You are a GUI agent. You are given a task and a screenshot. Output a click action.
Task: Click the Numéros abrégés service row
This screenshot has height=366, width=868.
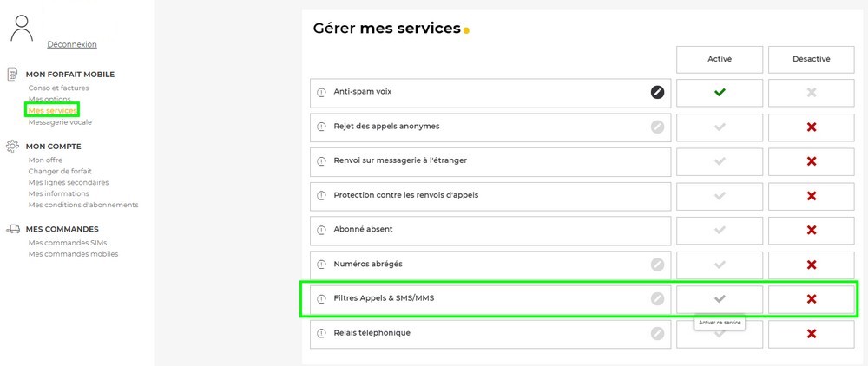[486, 265]
